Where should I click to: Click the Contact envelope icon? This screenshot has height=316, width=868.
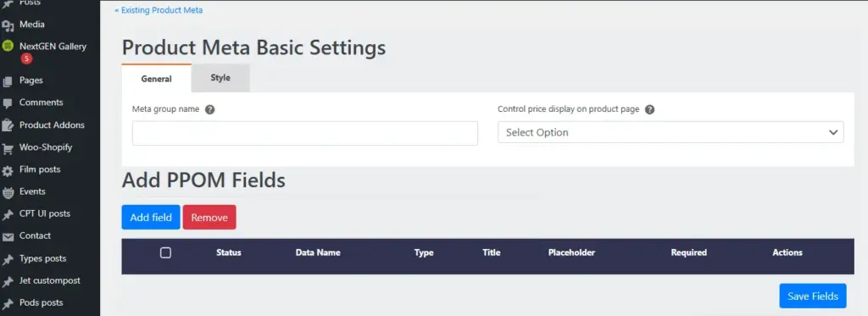(7, 236)
